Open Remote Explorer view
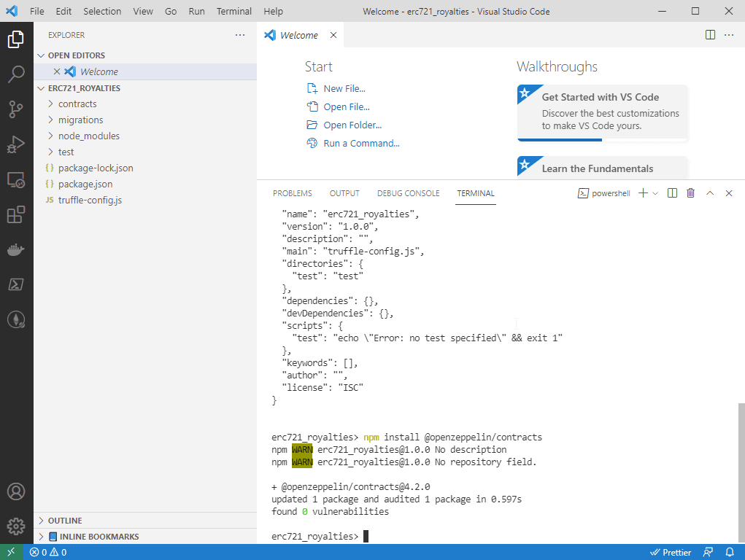The height and width of the screenshot is (560, 745). point(16,179)
